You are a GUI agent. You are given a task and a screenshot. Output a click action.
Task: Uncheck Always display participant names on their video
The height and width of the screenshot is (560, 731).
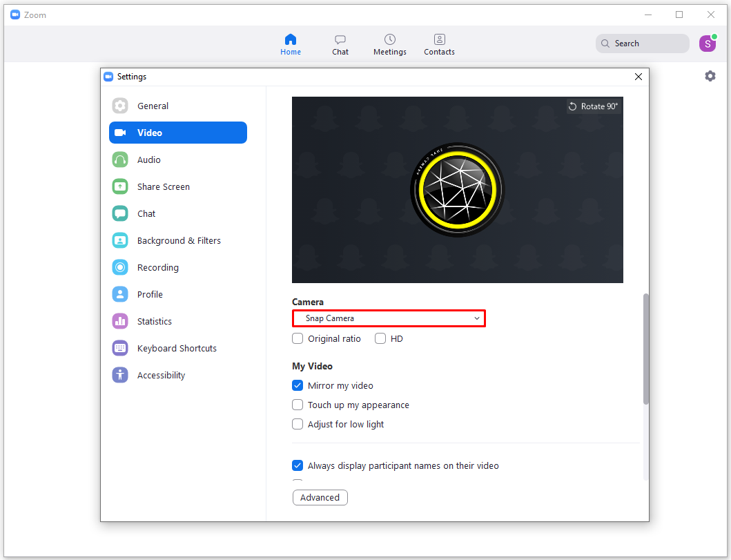tap(298, 465)
